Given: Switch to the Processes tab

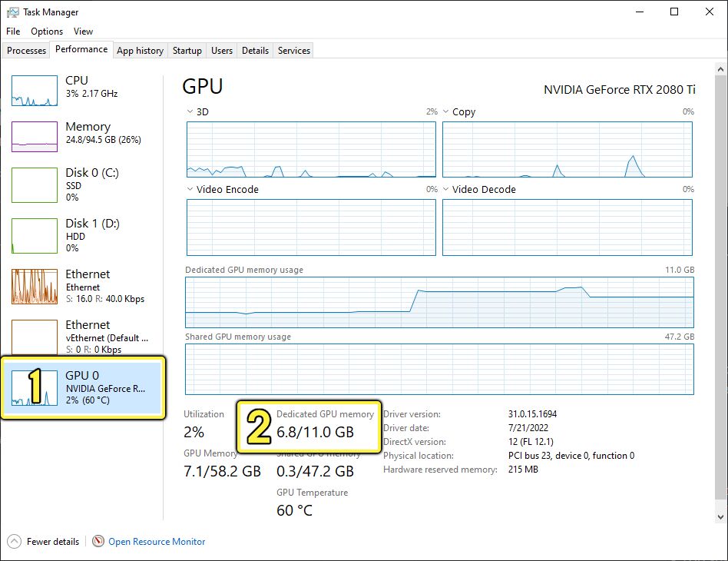Looking at the screenshot, I should click(25, 50).
